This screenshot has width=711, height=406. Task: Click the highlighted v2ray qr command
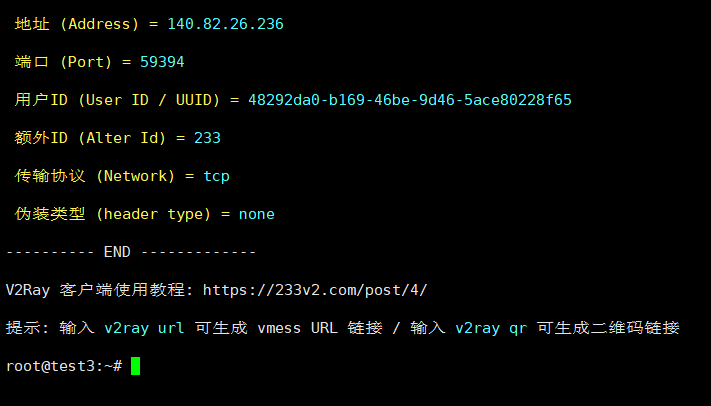tap(490, 328)
